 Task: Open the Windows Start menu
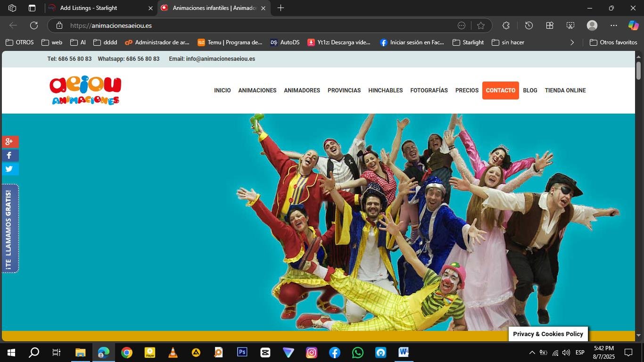point(11,353)
